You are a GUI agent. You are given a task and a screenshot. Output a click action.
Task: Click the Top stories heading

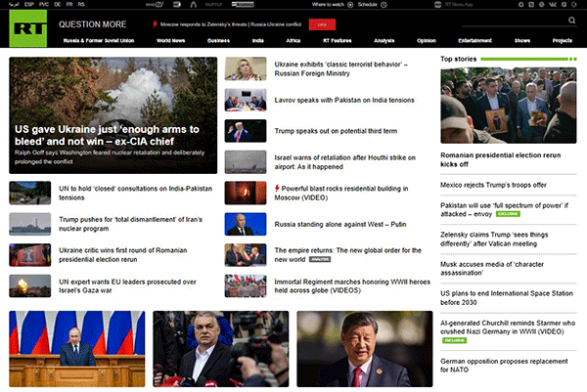click(458, 59)
